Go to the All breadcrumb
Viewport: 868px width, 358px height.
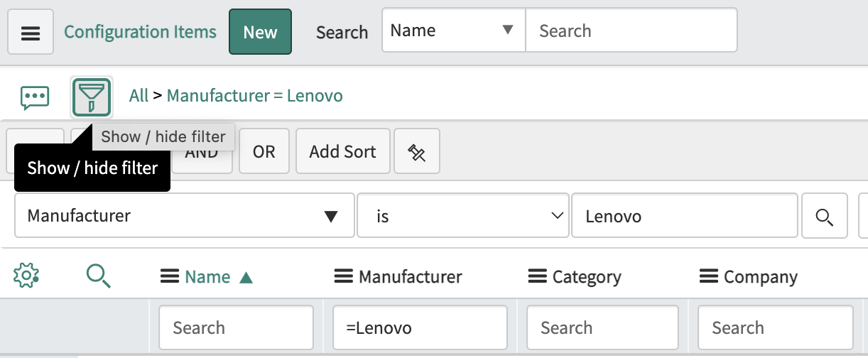click(139, 95)
